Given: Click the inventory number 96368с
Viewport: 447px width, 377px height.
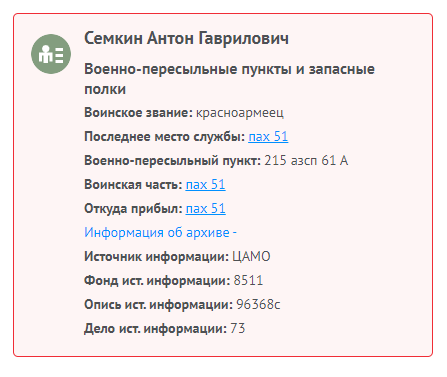Looking at the screenshot, I should tap(258, 305).
